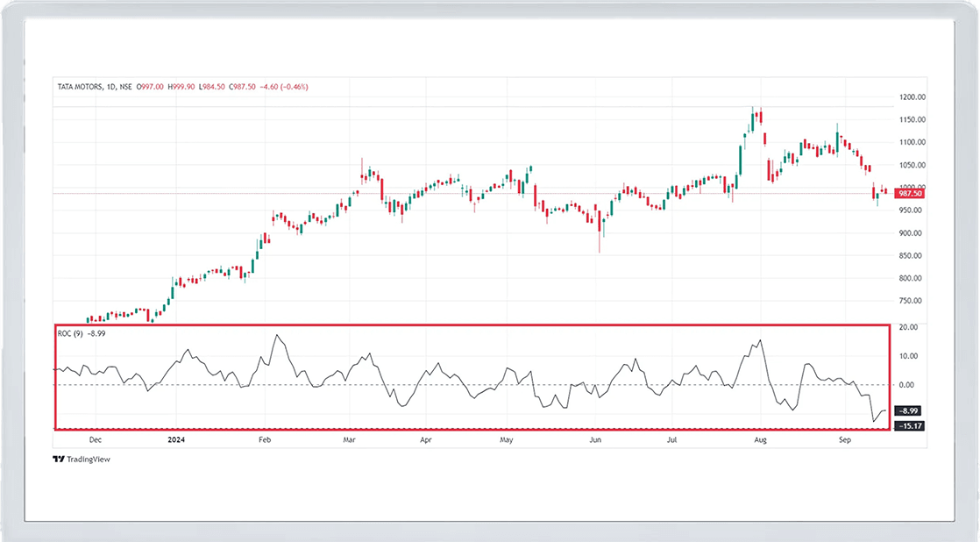Click the -4.60 (-0.46%) change value

(283, 87)
